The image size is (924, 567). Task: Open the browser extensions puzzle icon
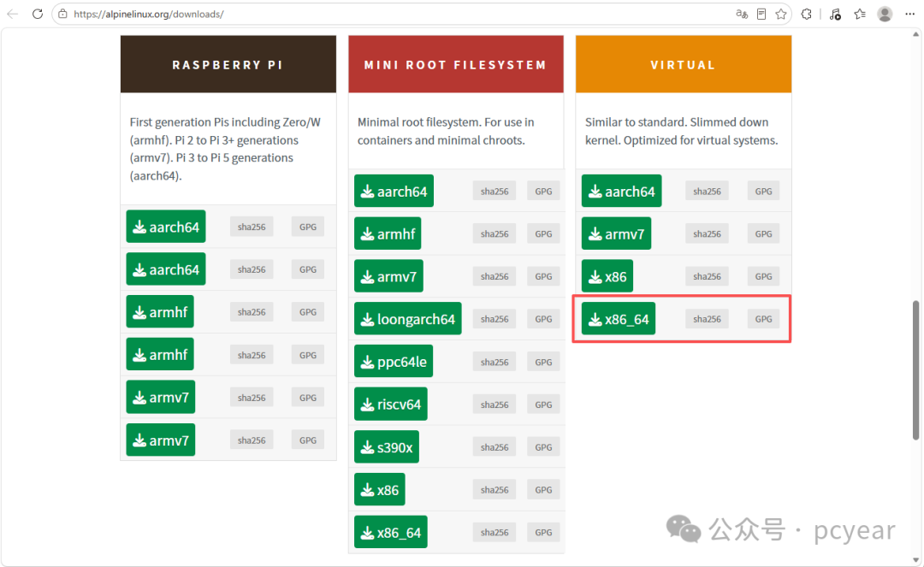tap(806, 15)
